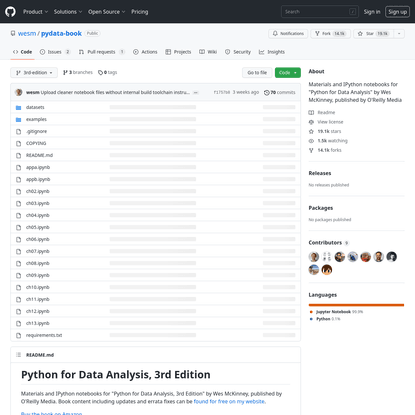The width and height of the screenshot is (415, 415).
Task: Open the .gitignore file
Action: (x=36, y=131)
